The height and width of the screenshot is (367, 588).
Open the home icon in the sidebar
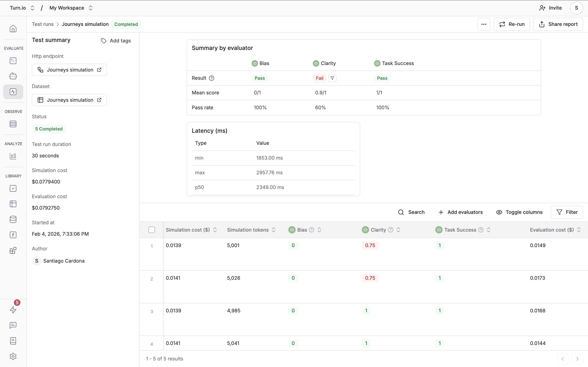click(13, 29)
